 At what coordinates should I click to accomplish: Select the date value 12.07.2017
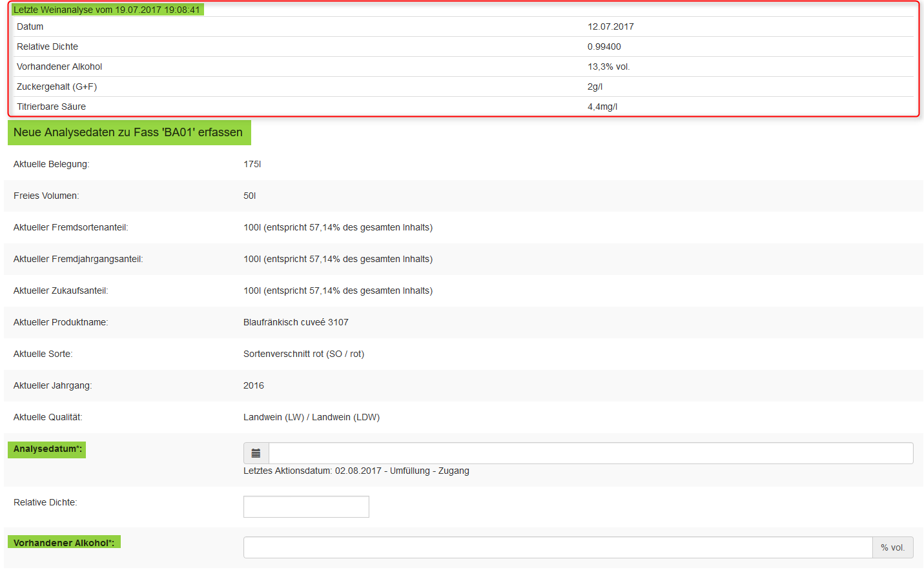(x=610, y=26)
